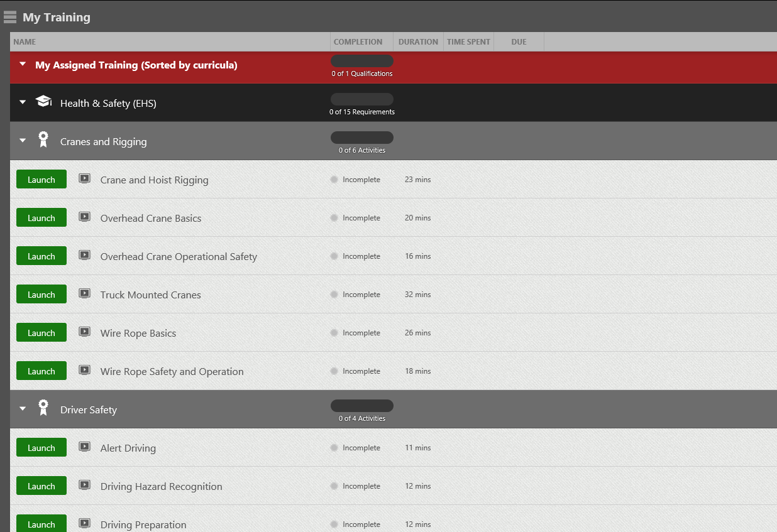This screenshot has height=532, width=777.
Task: Click the Cranes and Rigging group title
Action: 103,142
